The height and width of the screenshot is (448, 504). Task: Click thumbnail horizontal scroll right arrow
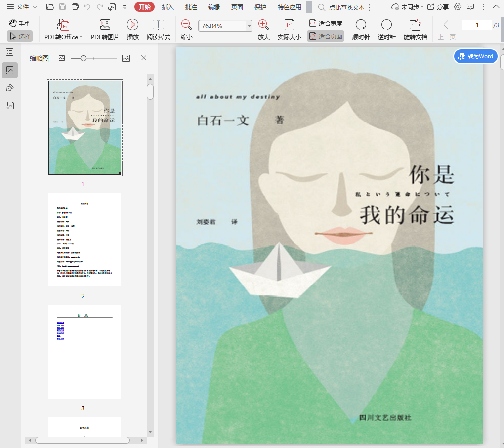point(142,440)
